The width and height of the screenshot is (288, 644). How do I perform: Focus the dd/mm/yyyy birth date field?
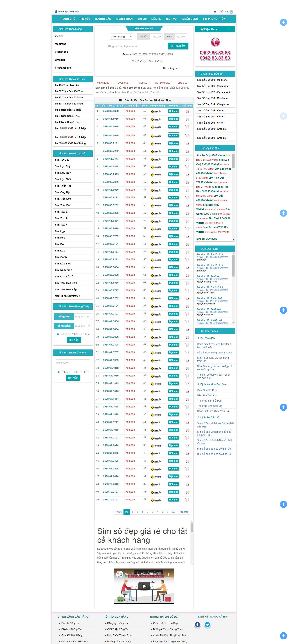(73, 363)
